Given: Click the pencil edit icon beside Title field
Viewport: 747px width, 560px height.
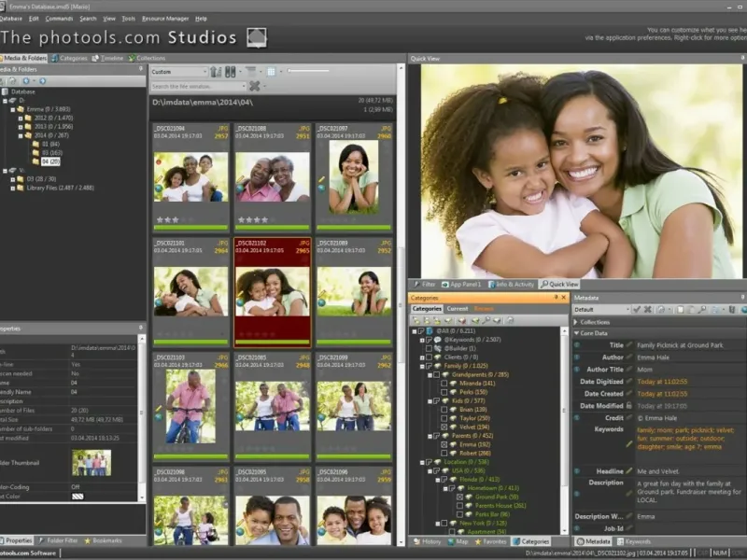Looking at the screenshot, I should (x=629, y=345).
